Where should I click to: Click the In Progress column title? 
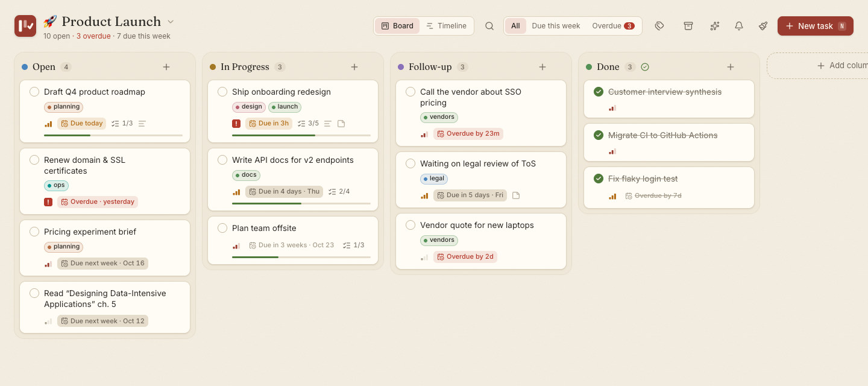click(245, 67)
